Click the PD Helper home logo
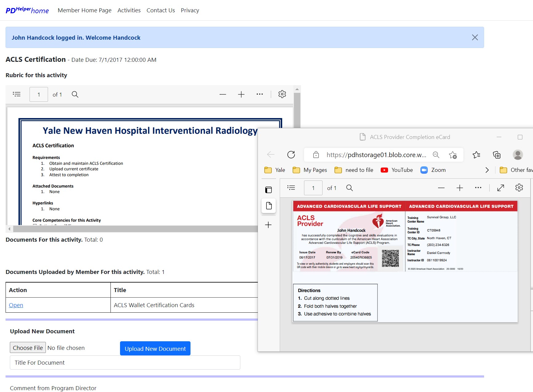 point(27,10)
